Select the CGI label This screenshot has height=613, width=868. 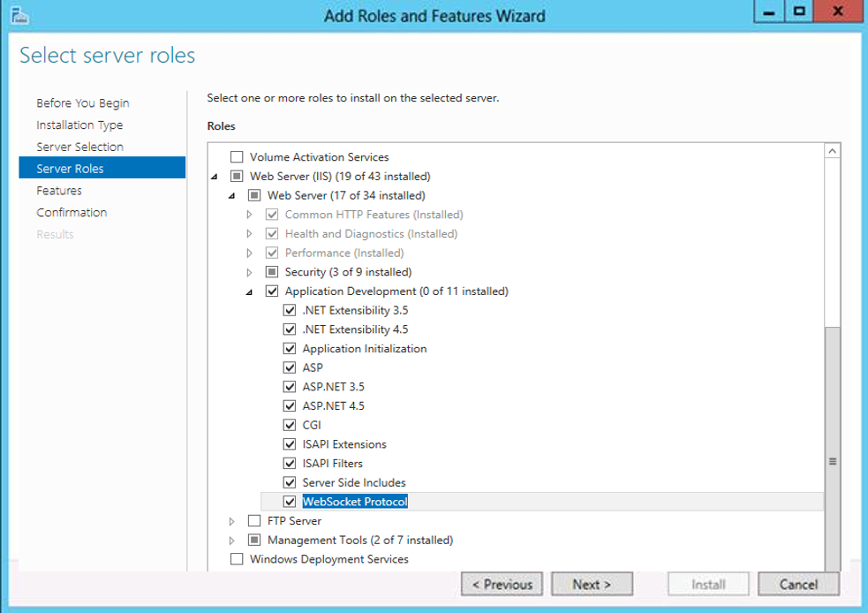pyautogui.click(x=312, y=425)
